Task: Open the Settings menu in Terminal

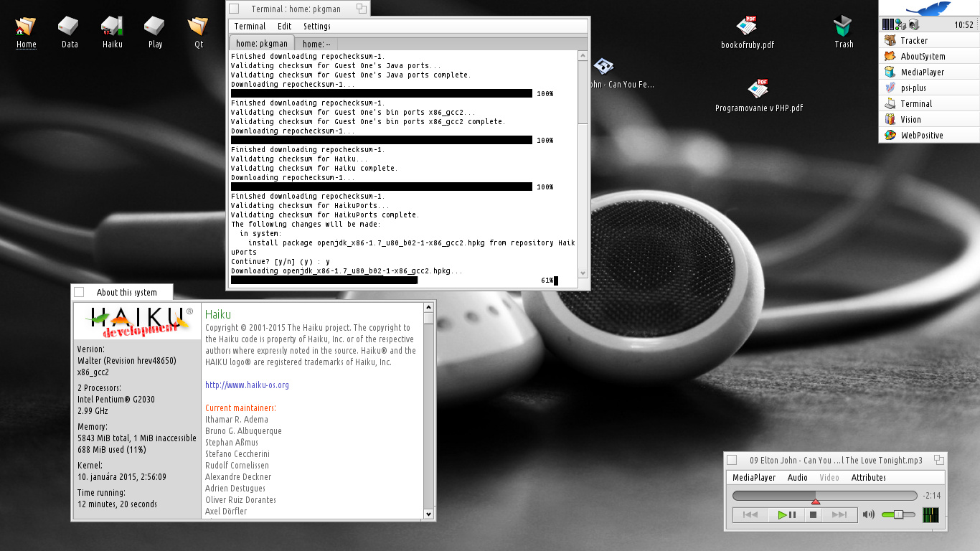Action: (317, 26)
